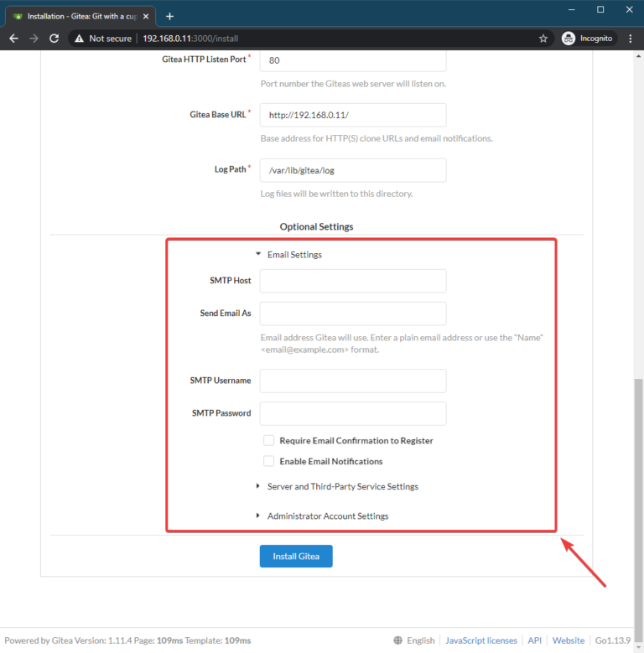The width and height of the screenshot is (644, 653).
Task: Enable Email Notifications checkbox
Action: pyautogui.click(x=268, y=461)
